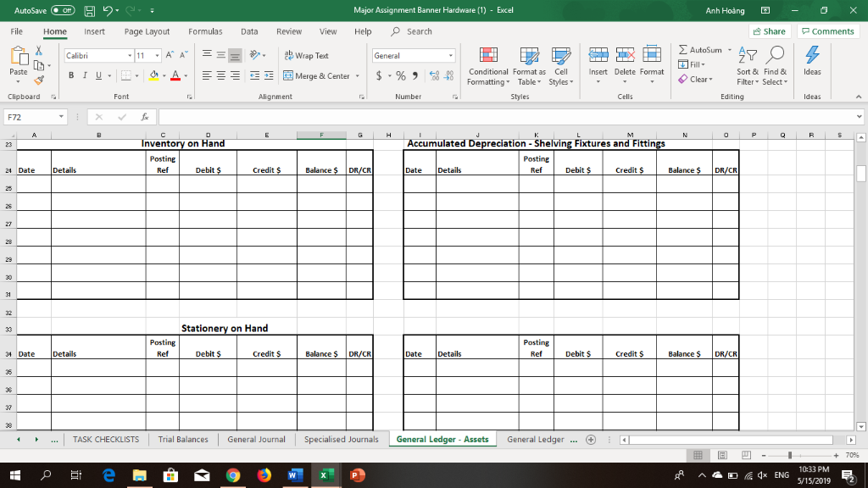This screenshot has width=868, height=488.
Task: Open Sort & Filter
Action: pos(748,66)
